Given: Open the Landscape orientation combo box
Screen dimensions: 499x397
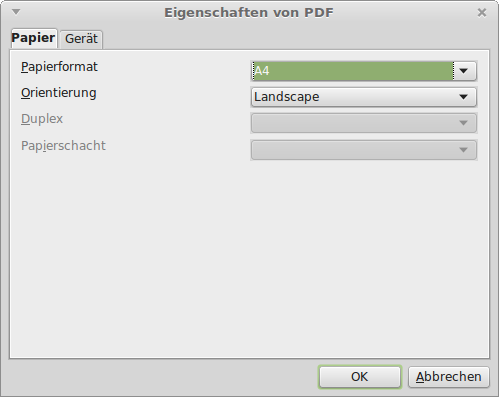Looking at the screenshot, I should (x=364, y=97).
